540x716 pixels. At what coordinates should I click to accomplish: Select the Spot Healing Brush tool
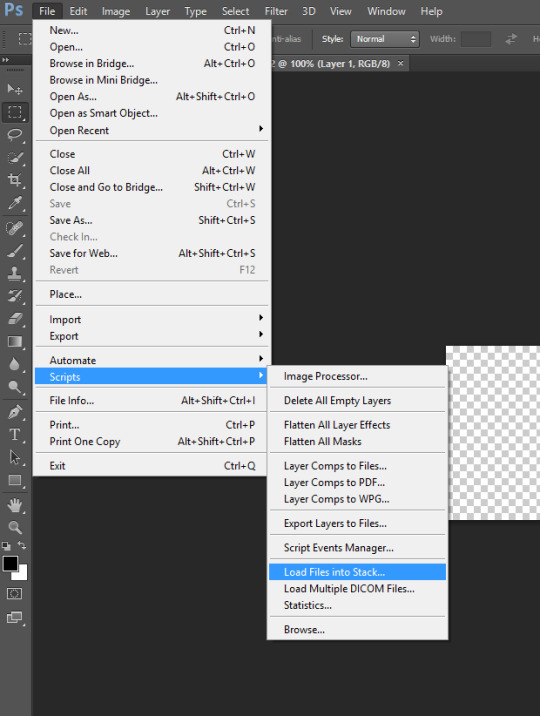pyautogui.click(x=15, y=227)
